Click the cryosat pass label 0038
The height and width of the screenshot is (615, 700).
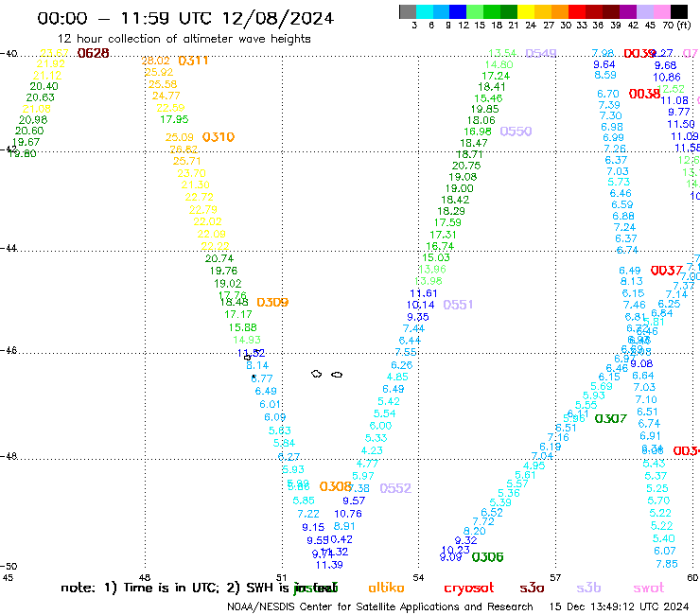click(x=644, y=94)
